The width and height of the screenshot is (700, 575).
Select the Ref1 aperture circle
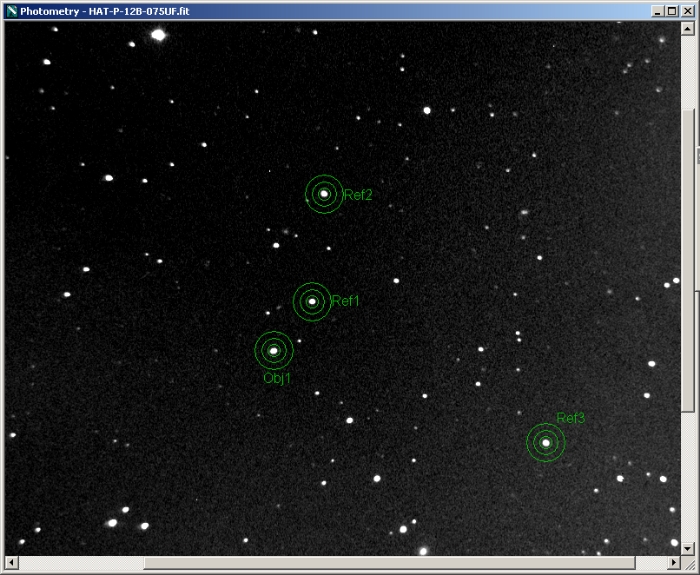312,301
